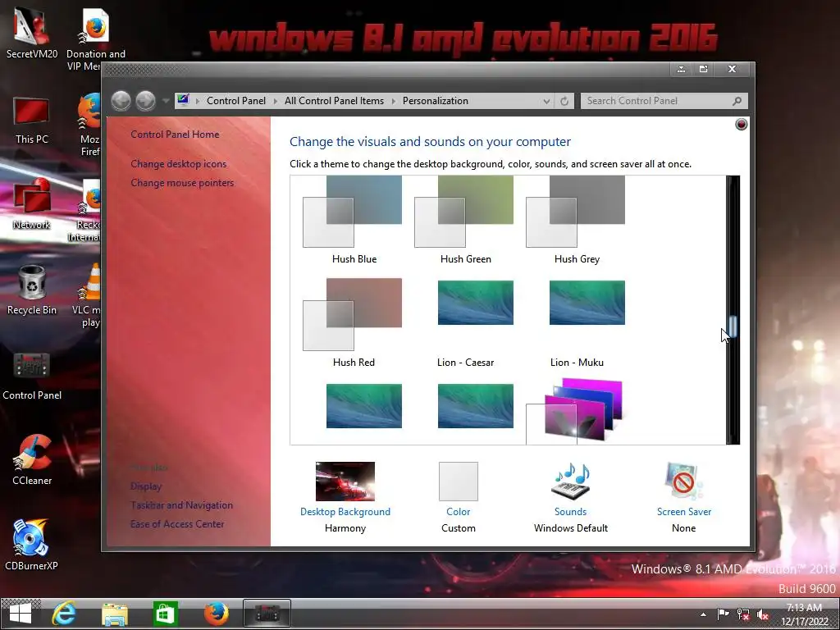Click the Windows Start button

point(21,614)
